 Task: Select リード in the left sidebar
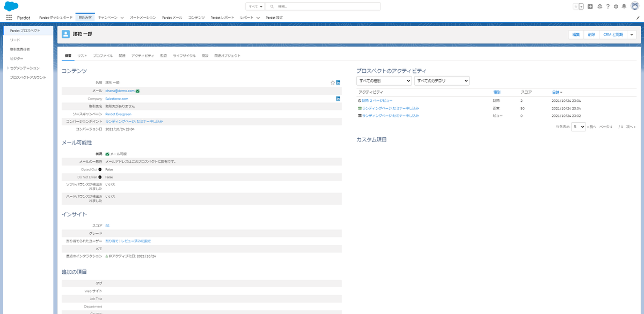point(15,40)
